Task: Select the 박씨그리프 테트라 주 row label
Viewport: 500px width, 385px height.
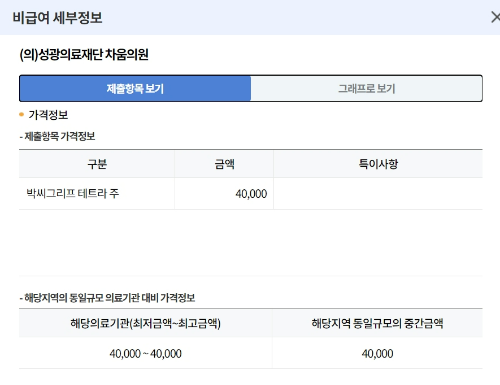Action: pos(73,193)
